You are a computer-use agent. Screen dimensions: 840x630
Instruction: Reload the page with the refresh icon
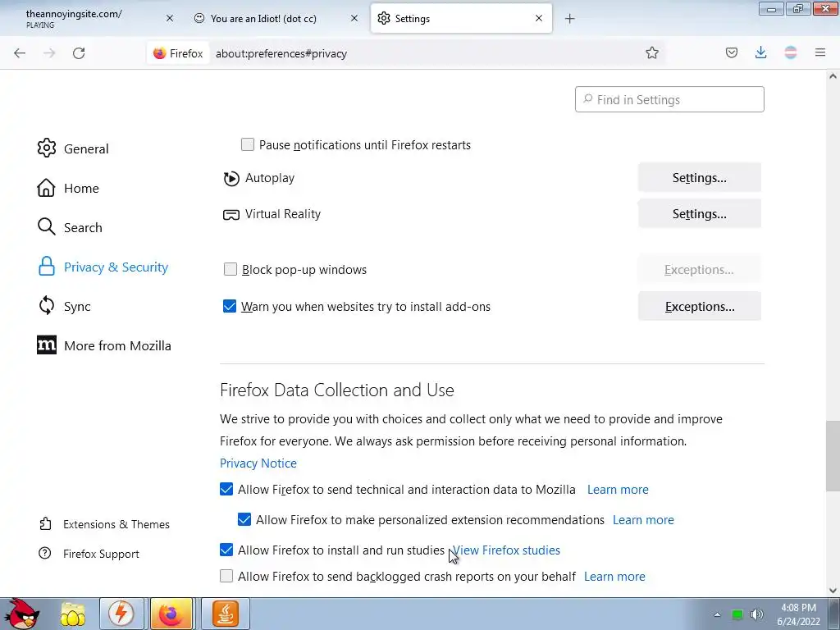click(79, 53)
